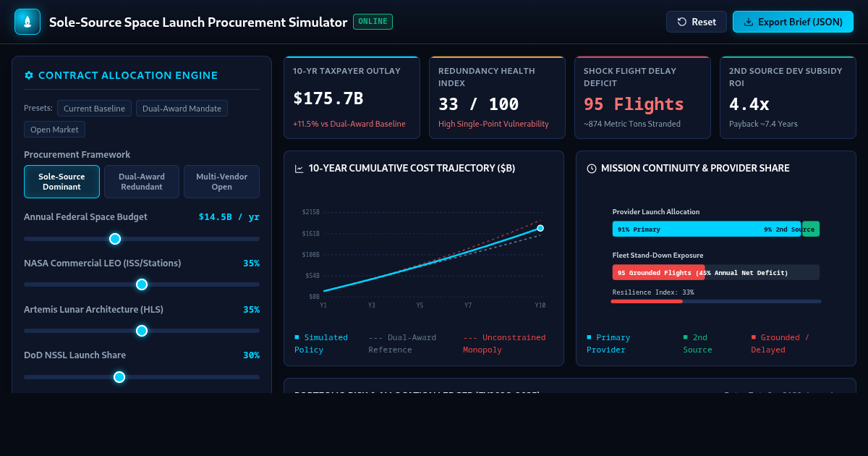
Task: Click +11.5% vs Dual-Award Baseline text
Action: click(x=349, y=124)
